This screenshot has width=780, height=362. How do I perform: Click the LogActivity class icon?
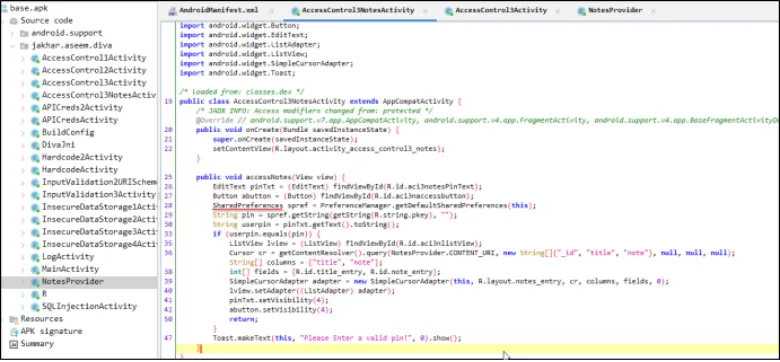click(35, 257)
